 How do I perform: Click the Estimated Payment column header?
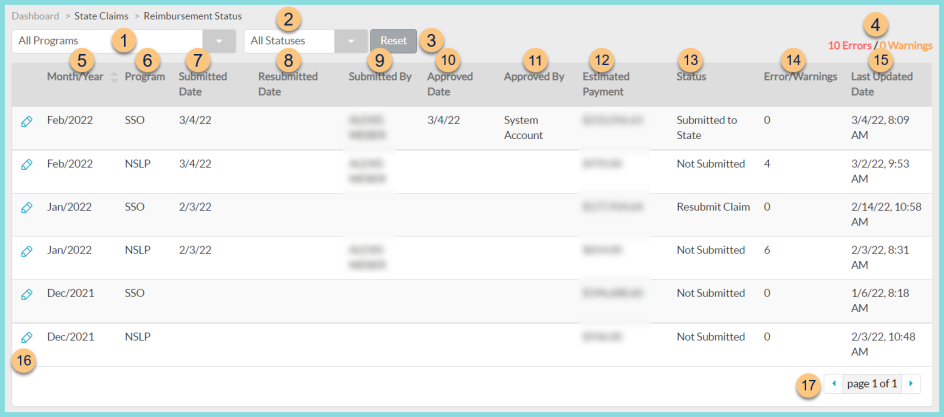(606, 84)
